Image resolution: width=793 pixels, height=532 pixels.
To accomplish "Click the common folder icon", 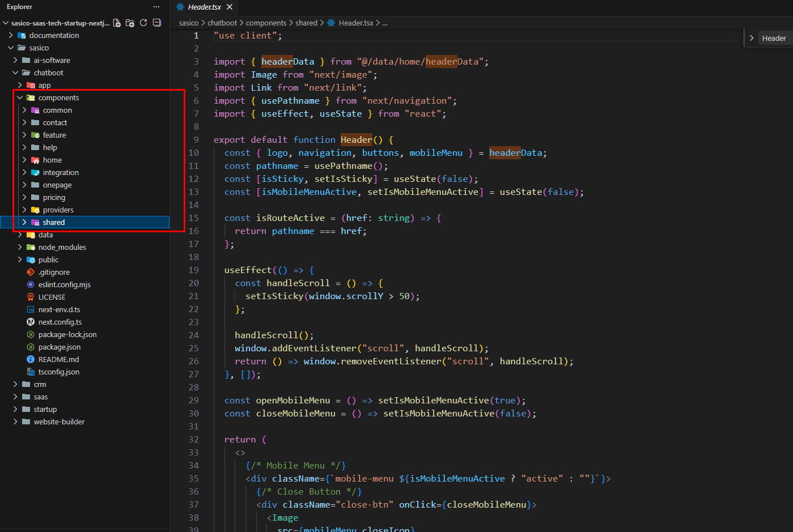I will point(35,110).
